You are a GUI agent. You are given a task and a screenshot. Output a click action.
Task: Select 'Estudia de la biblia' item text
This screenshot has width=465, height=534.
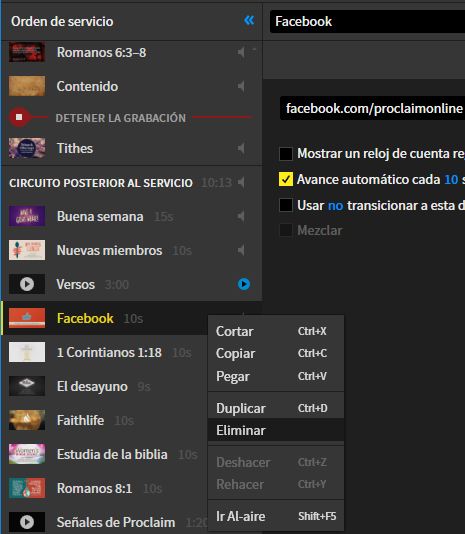pos(112,455)
